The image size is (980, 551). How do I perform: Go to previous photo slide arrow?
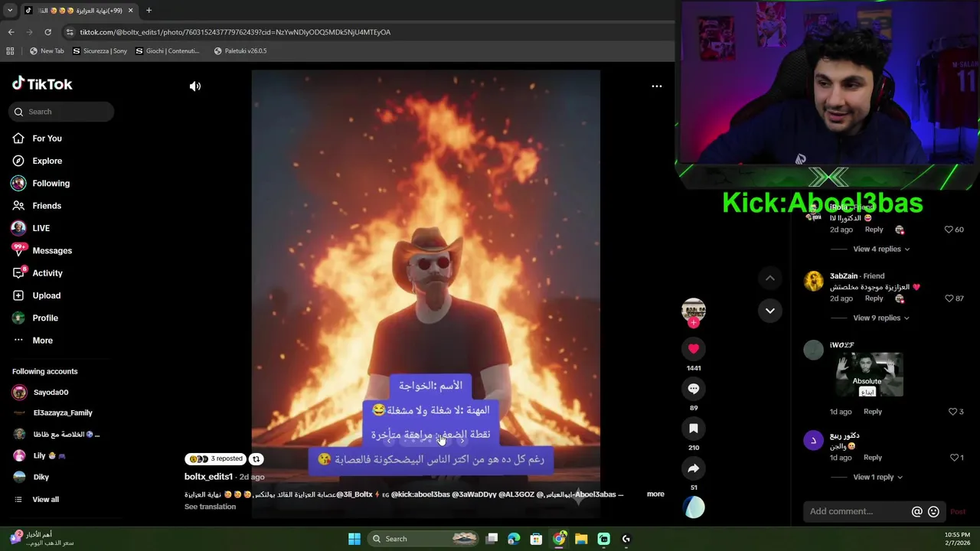coord(389,440)
